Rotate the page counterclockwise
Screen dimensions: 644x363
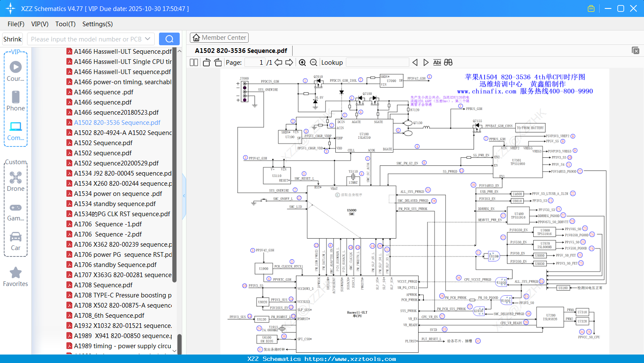point(207,63)
